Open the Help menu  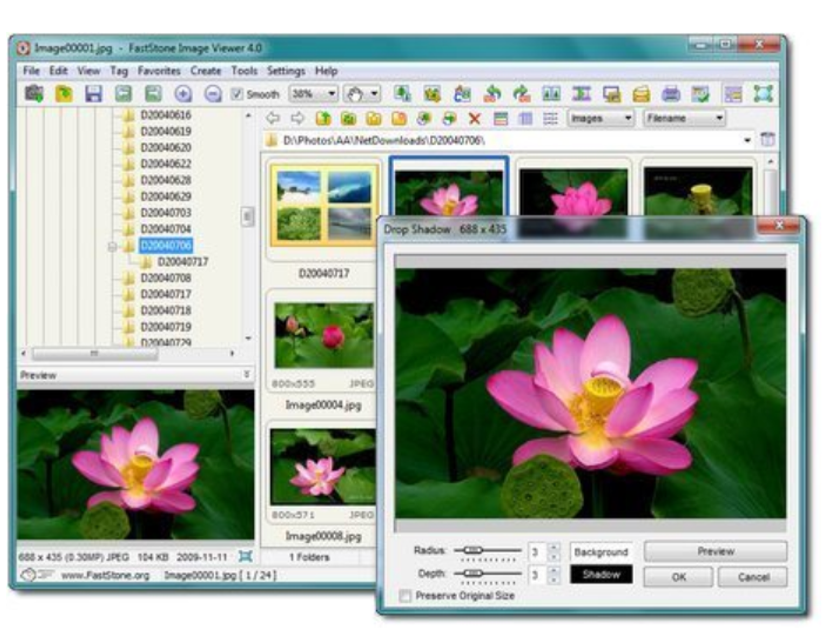point(326,71)
